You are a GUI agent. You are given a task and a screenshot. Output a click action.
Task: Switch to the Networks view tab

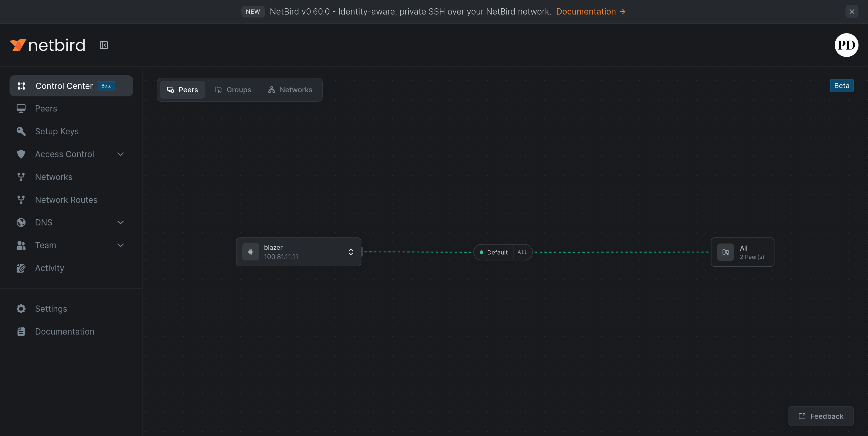click(290, 90)
